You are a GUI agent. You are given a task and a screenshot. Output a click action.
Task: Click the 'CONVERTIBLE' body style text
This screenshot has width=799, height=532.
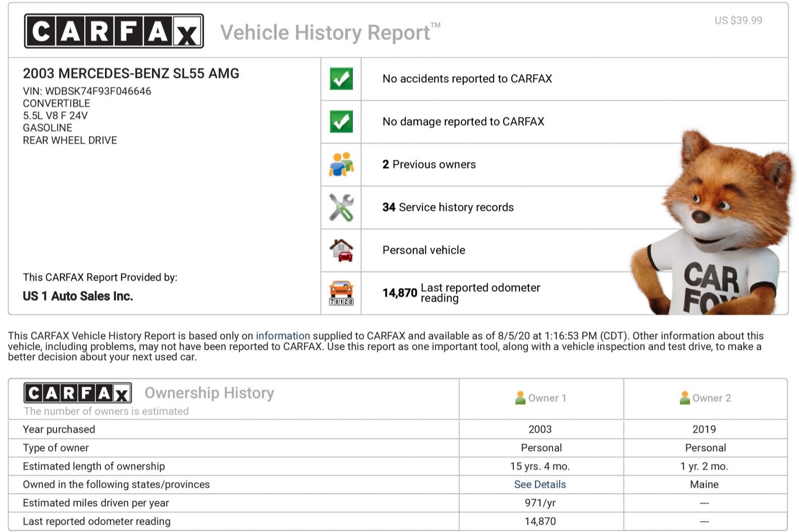pyautogui.click(x=57, y=103)
